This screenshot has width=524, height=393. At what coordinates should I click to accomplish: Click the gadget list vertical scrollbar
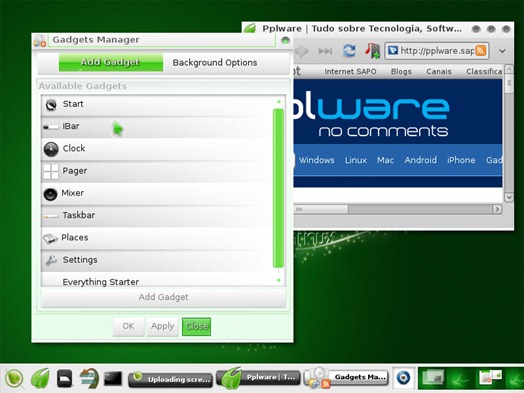pos(278,188)
